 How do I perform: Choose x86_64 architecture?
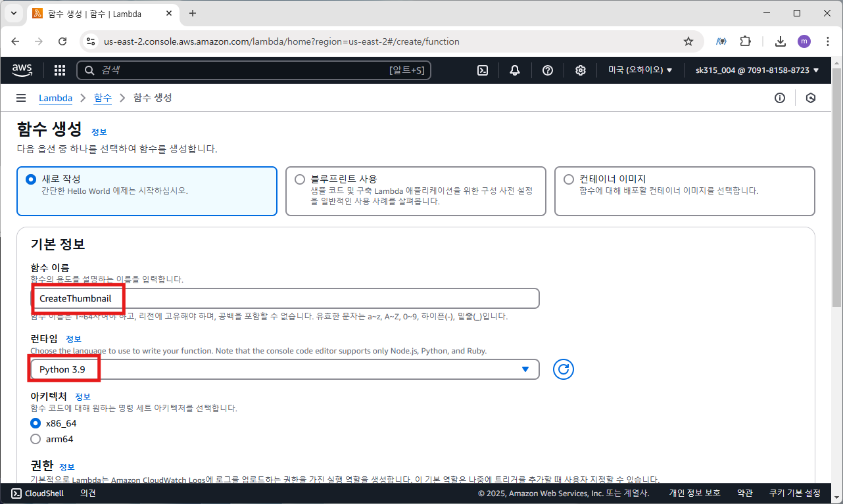(36, 423)
